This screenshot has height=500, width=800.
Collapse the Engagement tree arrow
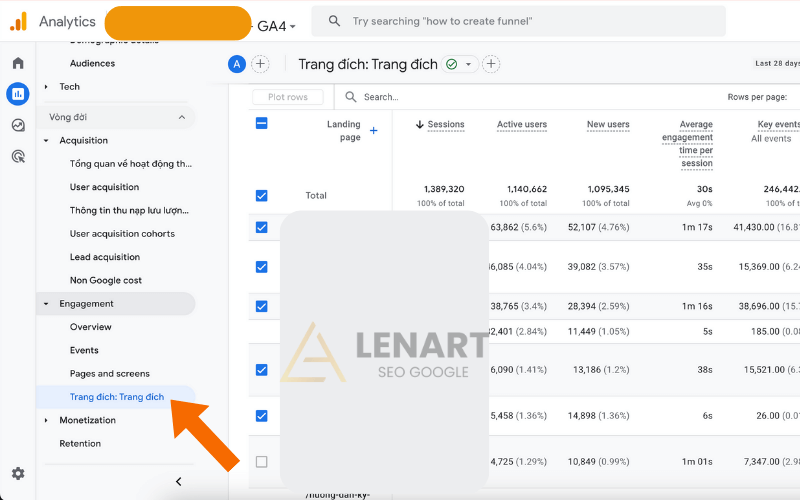46,304
